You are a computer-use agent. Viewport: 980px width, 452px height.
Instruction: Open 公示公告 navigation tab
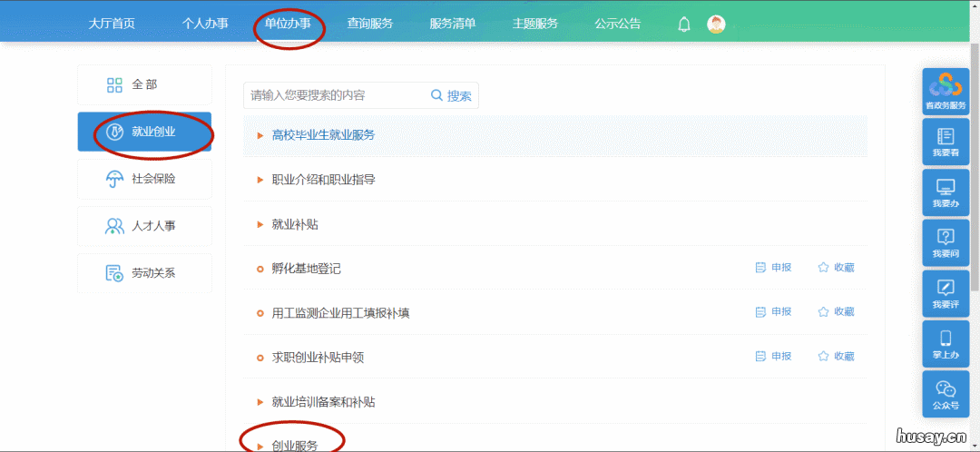(618, 25)
